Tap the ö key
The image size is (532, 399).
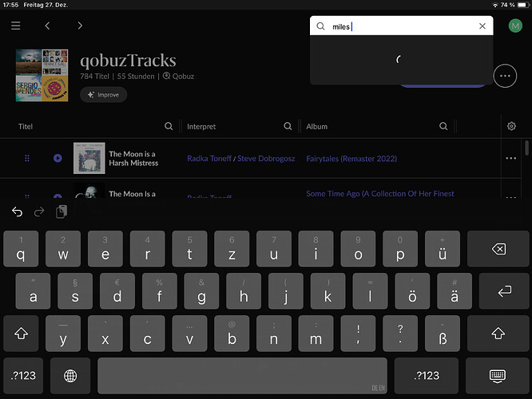click(412, 290)
